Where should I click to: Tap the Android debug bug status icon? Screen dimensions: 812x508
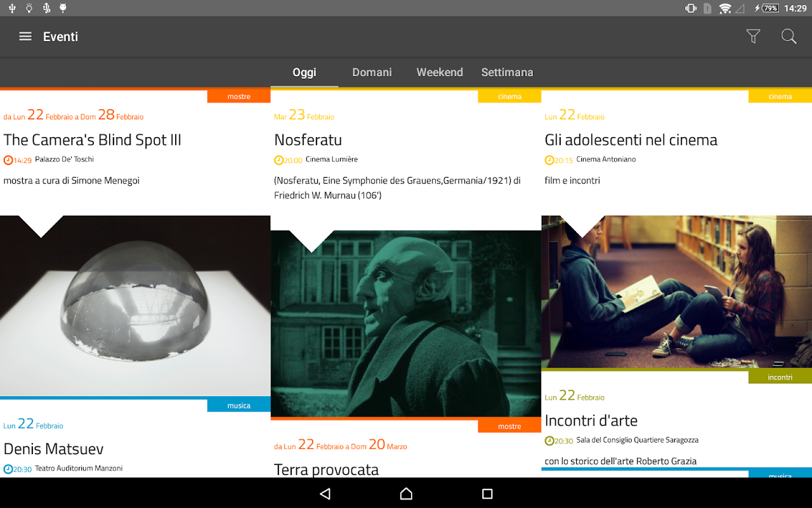click(63, 8)
